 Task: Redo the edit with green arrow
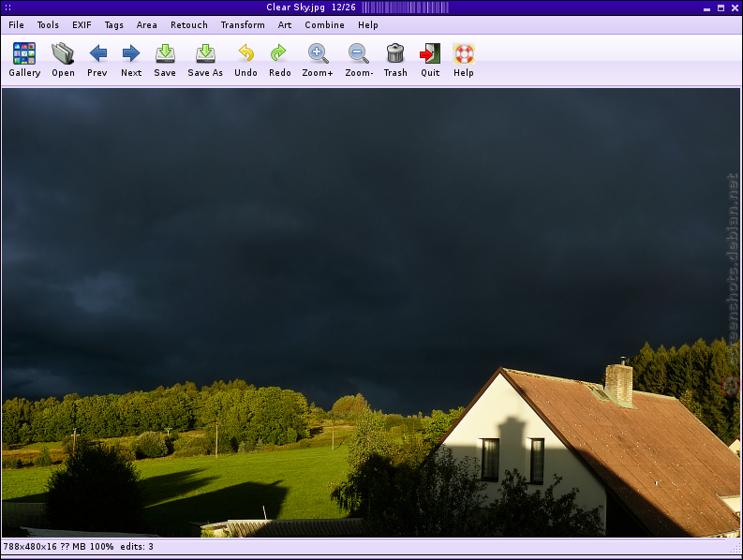pos(278,53)
